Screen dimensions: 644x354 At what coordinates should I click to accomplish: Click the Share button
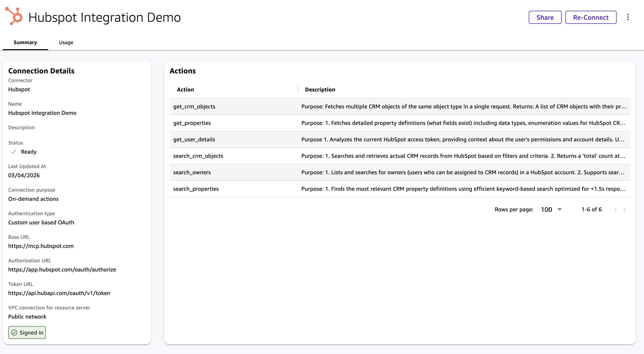point(545,17)
